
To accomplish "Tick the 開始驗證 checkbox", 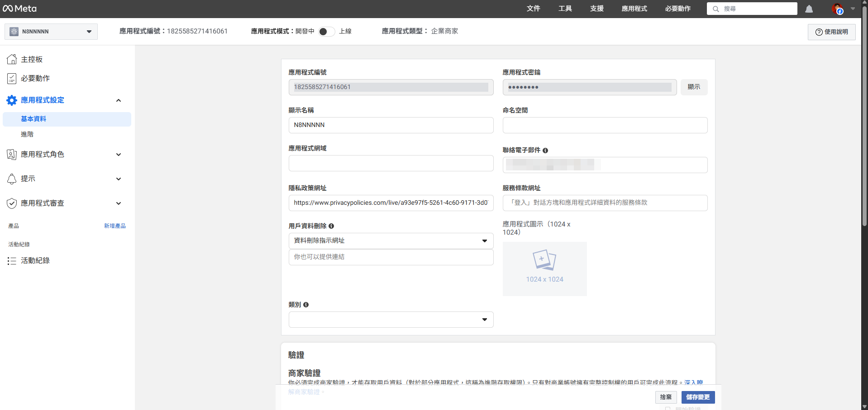I will [x=668, y=407].
